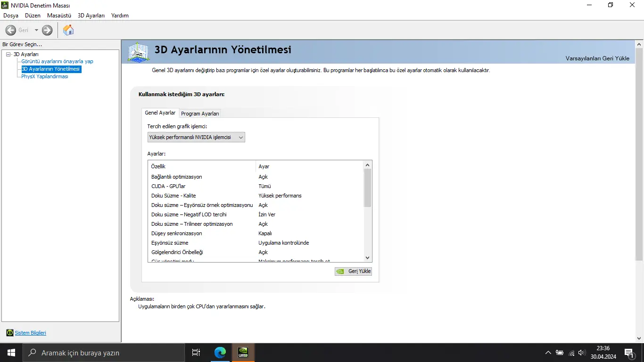Go back with the Geri arrow button
644x362 pixels.
(10, 30)
